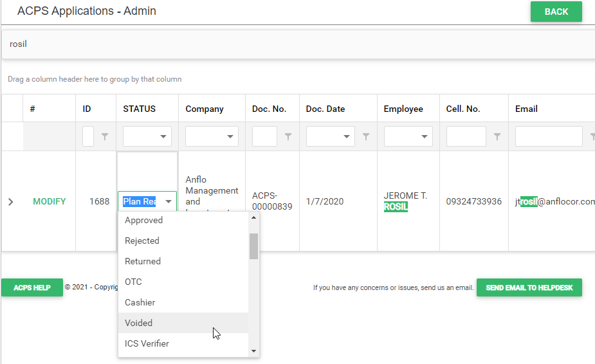Click the ID column filter funnel icon
This screenshot has height=364, width=595.
tap(105, 136)
